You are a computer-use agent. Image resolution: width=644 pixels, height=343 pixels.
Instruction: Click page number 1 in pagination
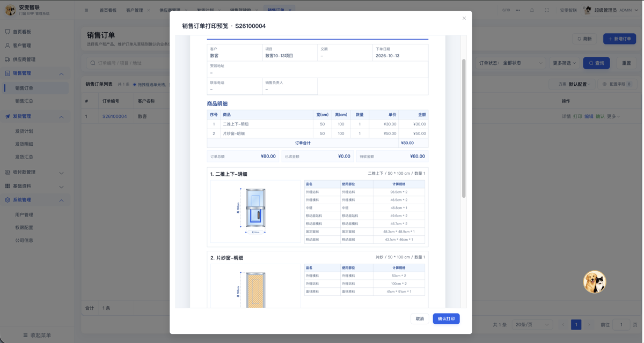tap(576, 325)
